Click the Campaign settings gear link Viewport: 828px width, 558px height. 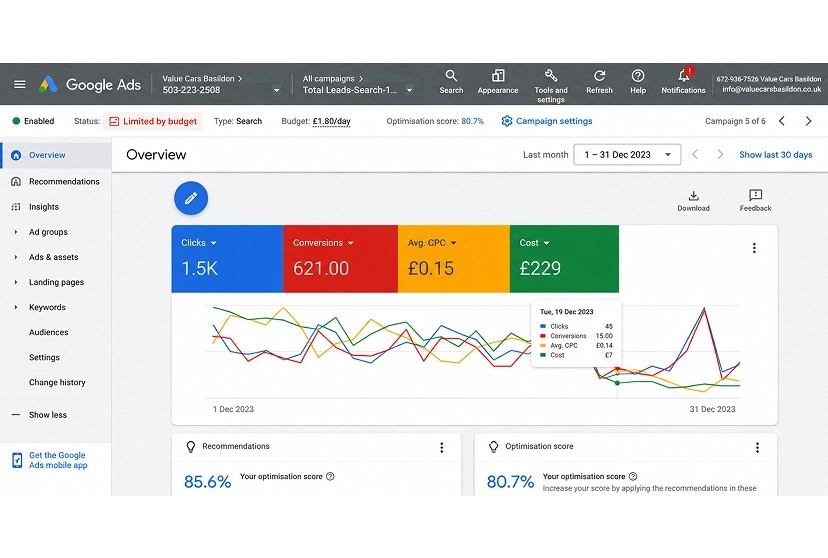[x=547, y=121]
